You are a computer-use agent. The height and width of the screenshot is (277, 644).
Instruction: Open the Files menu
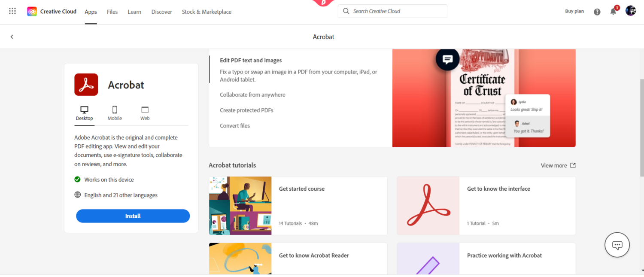point(112,12)
